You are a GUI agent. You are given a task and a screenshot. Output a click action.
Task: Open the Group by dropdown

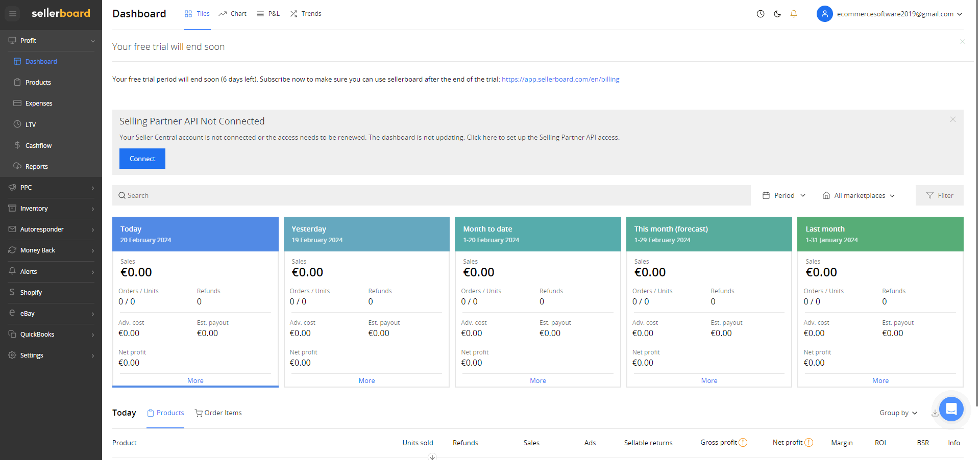898,413
